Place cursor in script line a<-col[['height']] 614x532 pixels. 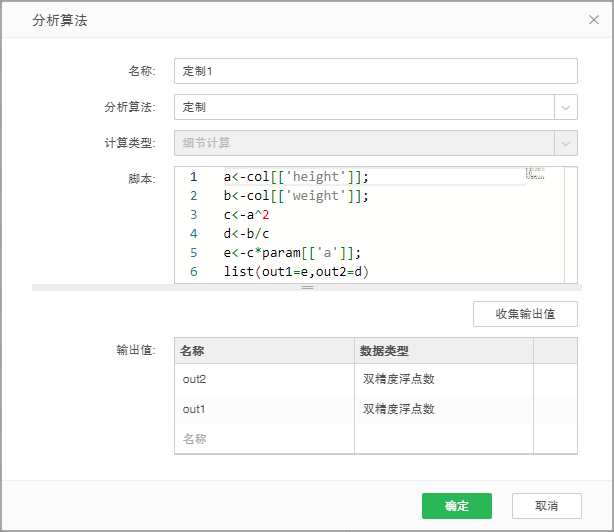tap(296, 177)
